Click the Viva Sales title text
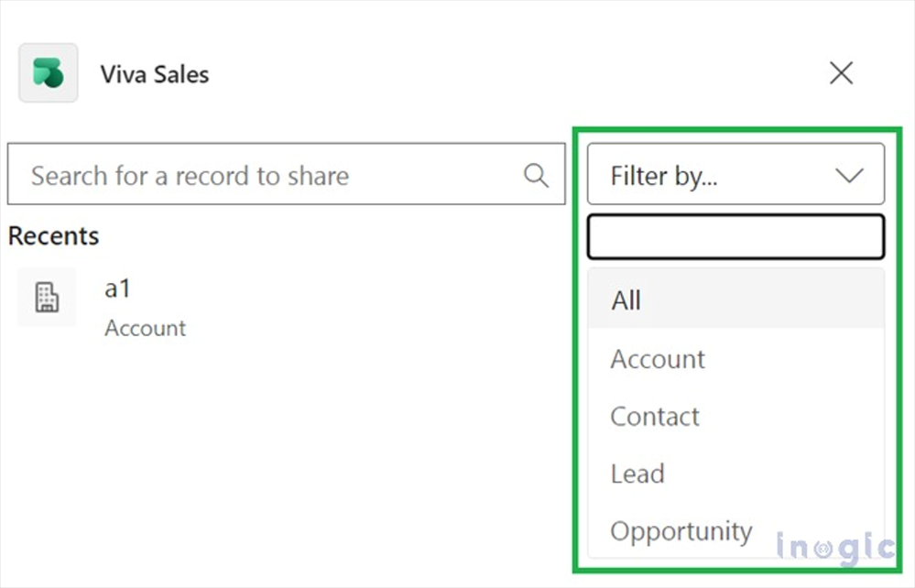Screen dimensions: 915x588 point(155,74)
